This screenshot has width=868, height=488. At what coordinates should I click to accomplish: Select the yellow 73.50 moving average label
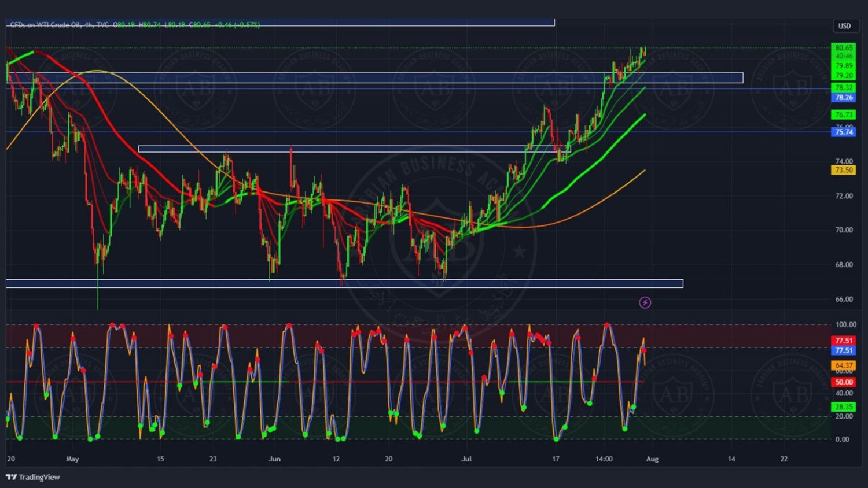coord(843,170)
